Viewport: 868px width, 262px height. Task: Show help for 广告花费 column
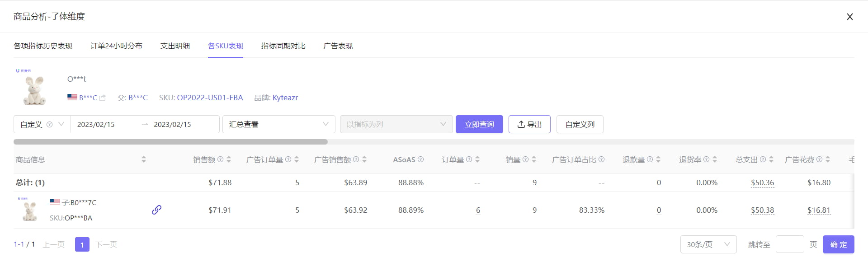click(x=820, y=159)
